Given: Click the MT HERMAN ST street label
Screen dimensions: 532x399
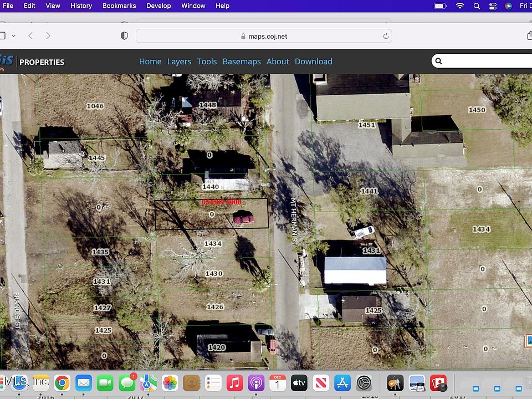Looking at the screenshot, I should 294,221.
